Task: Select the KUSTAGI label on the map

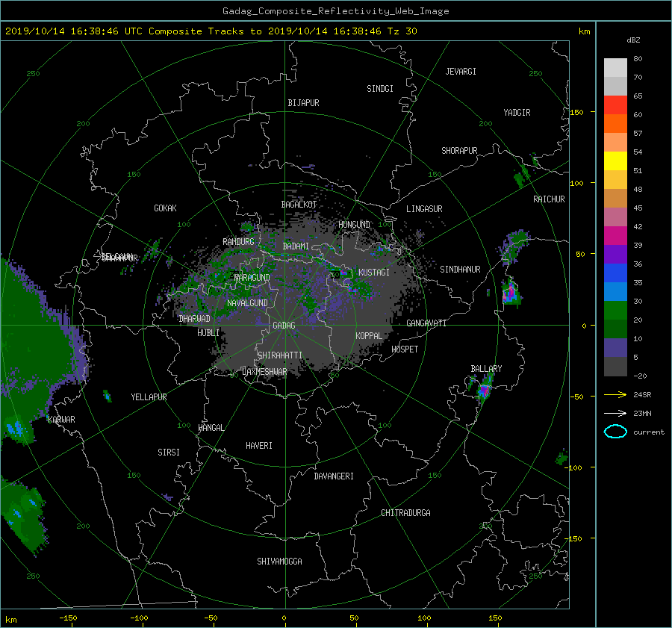Action: pyautogui.click(x=374, y=273)
